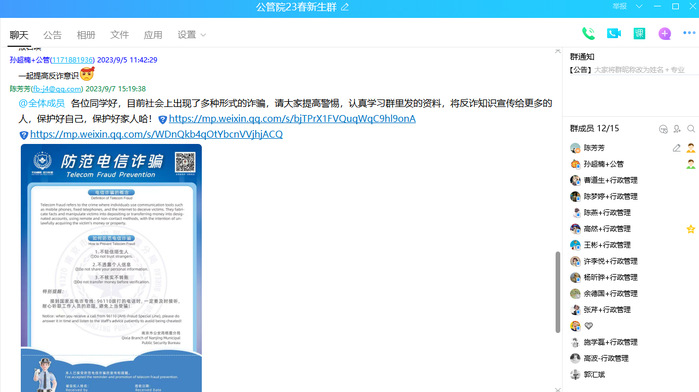Click the star icon next to 高然+行政管理

691,229
